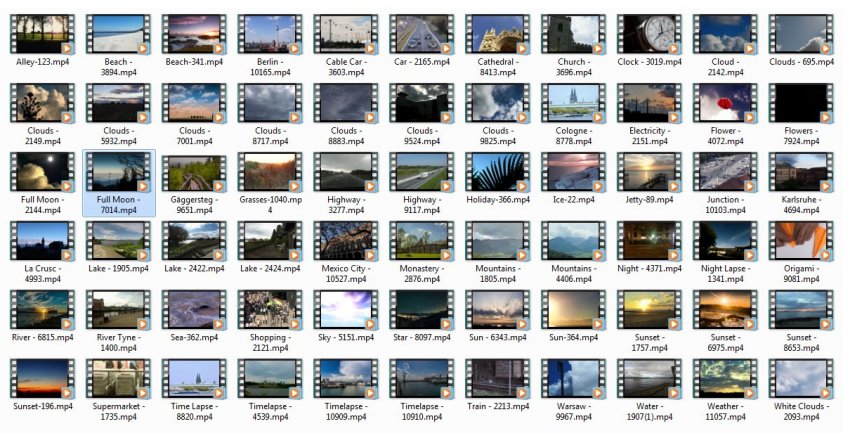Select Sun-364.mp4 file name label

(574, 338)
